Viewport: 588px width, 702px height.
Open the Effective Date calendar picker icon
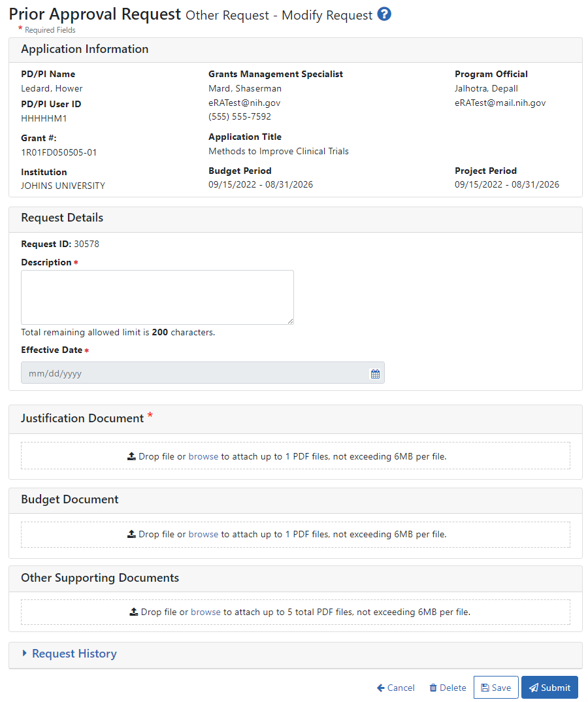click(375, 374)
